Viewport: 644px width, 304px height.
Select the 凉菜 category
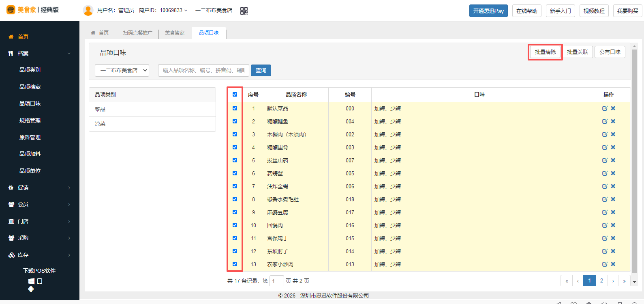click(152, 124)
